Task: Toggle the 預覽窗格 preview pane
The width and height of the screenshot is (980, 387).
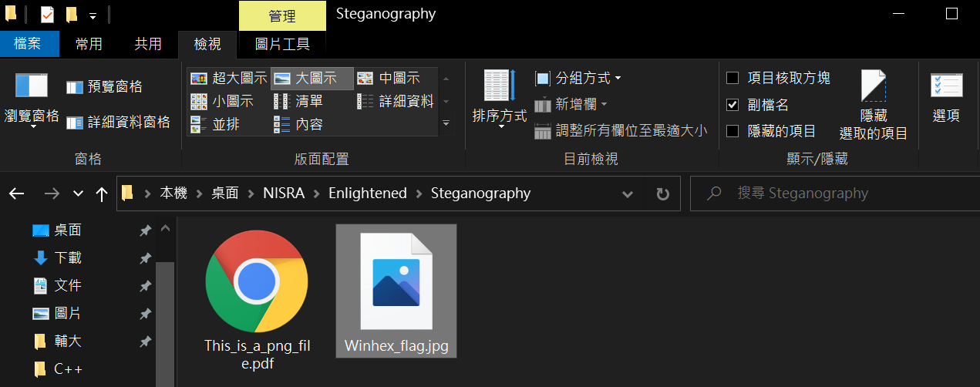Action: (x=104, y=87)
